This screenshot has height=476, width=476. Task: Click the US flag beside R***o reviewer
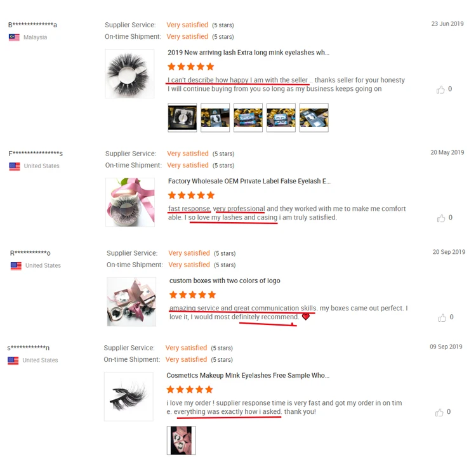point(16,266)
